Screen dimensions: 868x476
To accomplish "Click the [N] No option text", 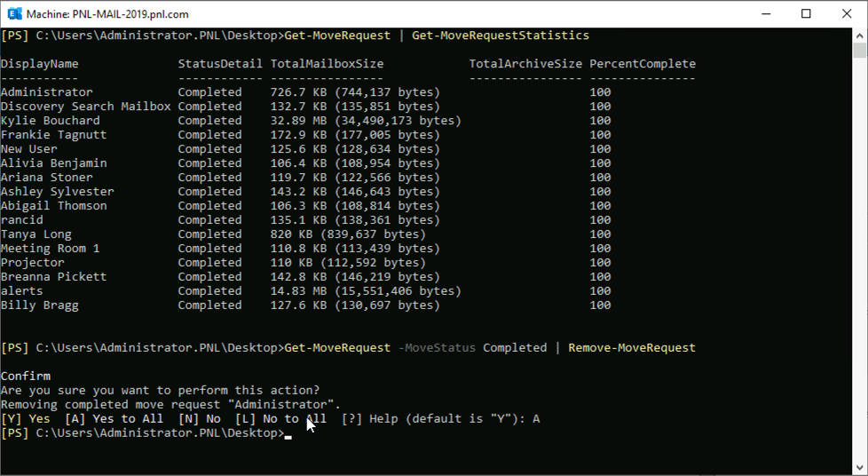I will click(200, 419).
